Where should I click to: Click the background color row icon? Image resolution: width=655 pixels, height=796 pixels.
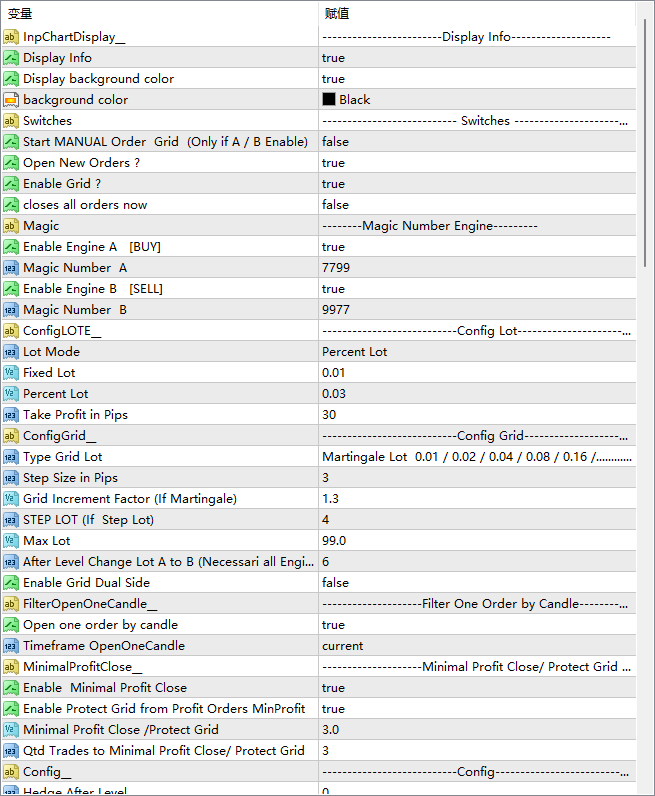click(x=11, y=100)
